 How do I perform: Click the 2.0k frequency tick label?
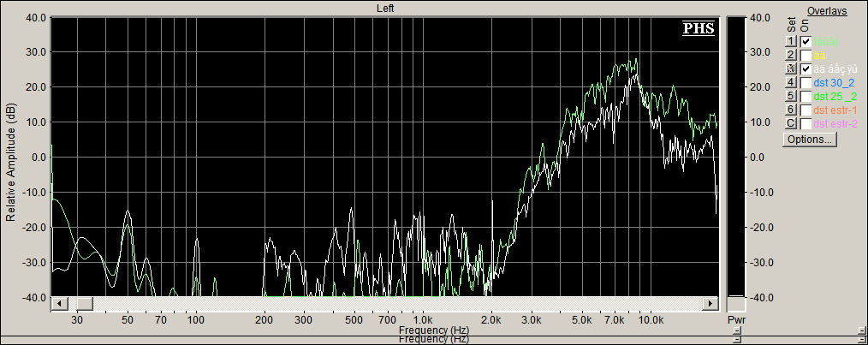pos(491,320)
